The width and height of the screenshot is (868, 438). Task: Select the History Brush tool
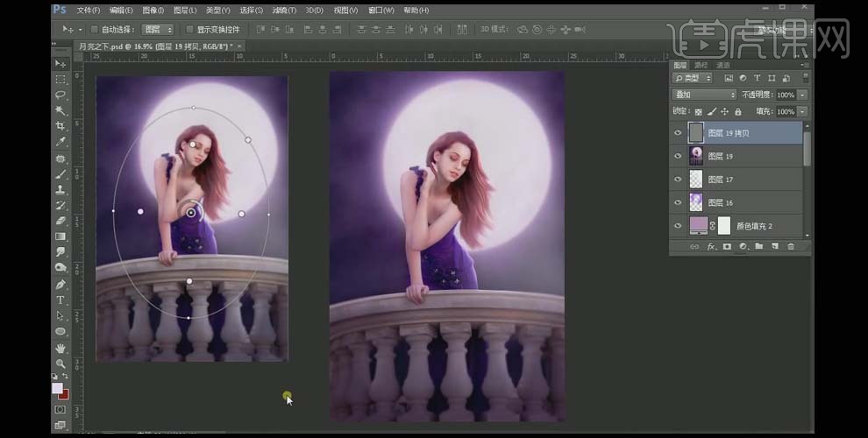click(60, 205)
